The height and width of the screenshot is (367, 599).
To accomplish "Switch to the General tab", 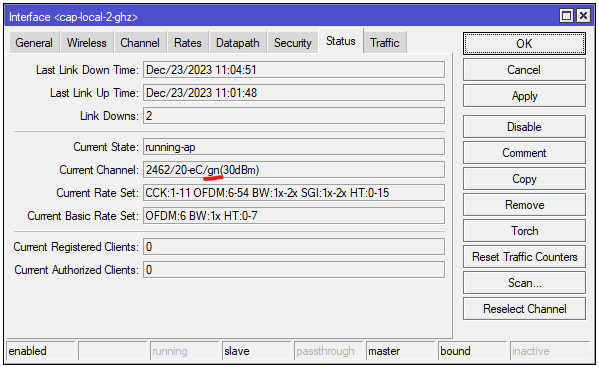I will pyautogui.click(x=34, y=43).
